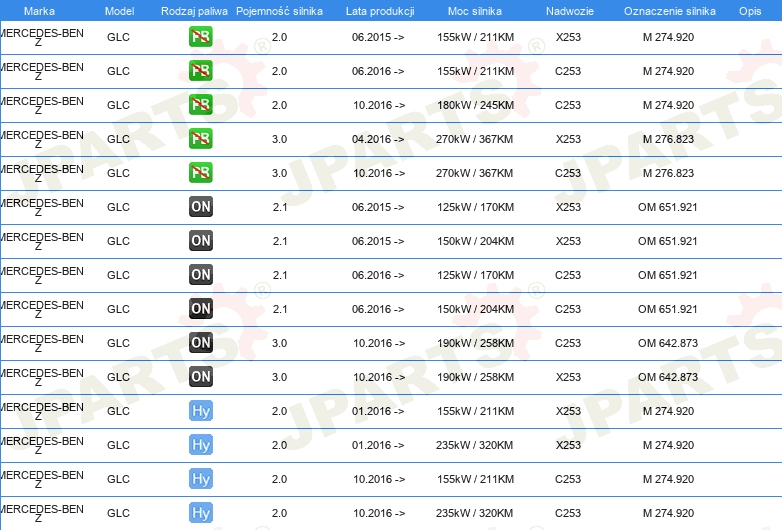Viewport: 782px width, 530px height.
Task: Click X253 in the petrol 06.2015 row
Action: (x=568, y=37)
